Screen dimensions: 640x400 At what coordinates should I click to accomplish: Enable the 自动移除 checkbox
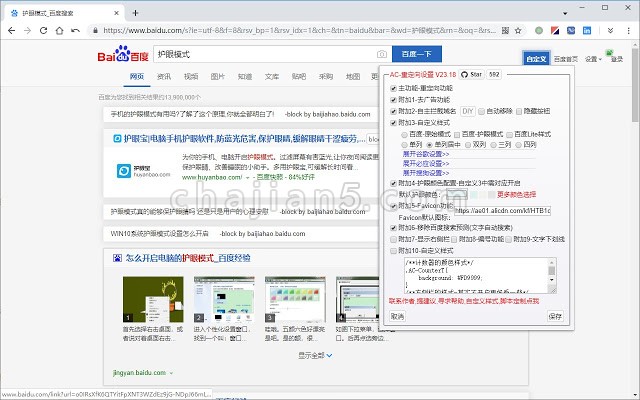482,111
